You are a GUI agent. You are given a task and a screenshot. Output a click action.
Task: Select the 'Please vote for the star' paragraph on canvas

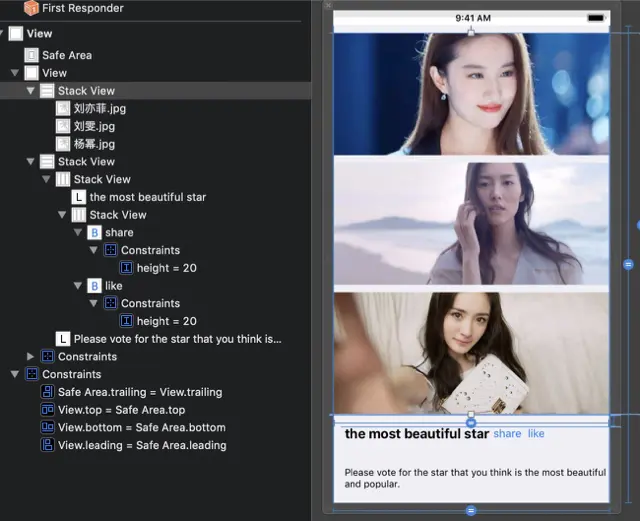pos(475,478)
